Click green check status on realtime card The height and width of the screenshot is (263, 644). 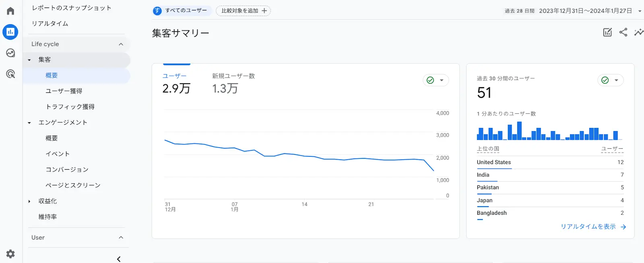605,80
